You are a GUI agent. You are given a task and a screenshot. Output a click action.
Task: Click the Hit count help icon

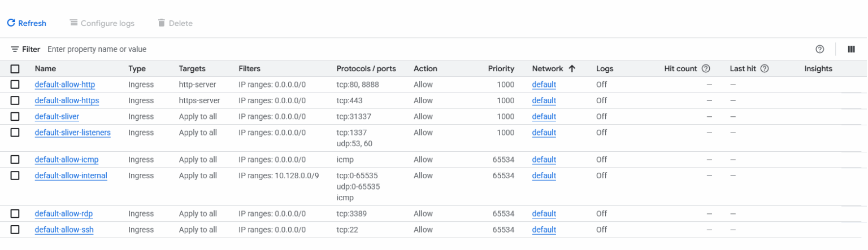tap(706, 69)
